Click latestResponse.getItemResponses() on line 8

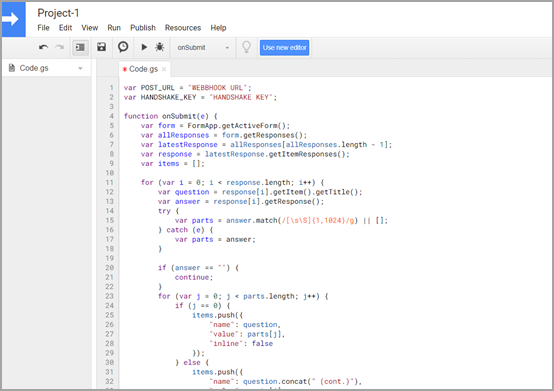point(277,154)
